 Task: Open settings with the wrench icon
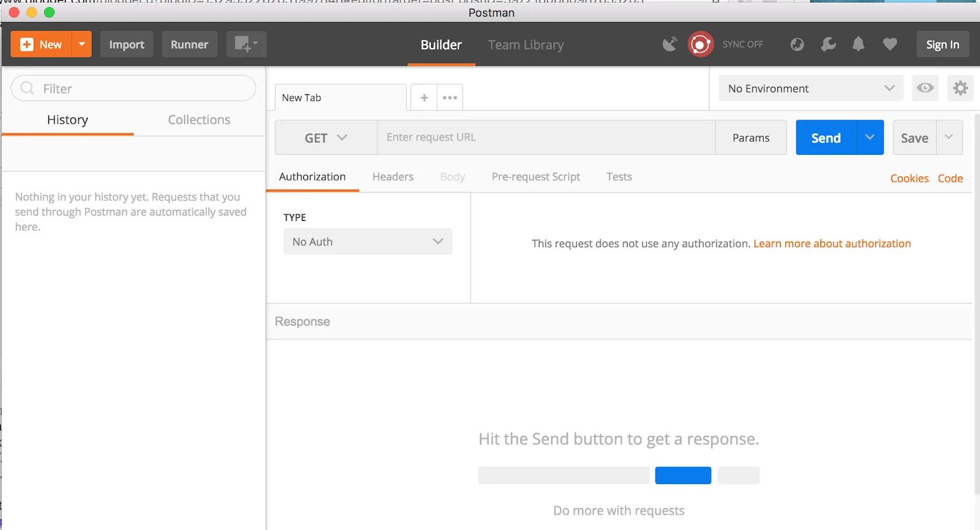(828, 44)
